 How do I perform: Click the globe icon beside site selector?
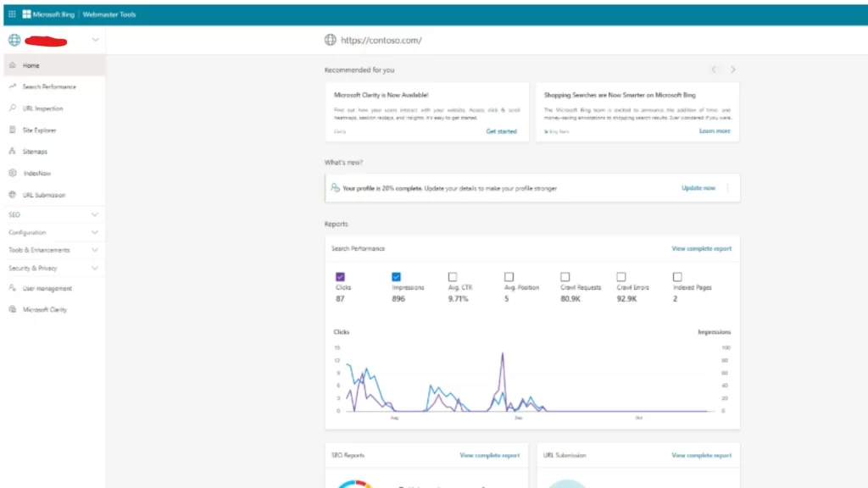click(x=14, y=40)
